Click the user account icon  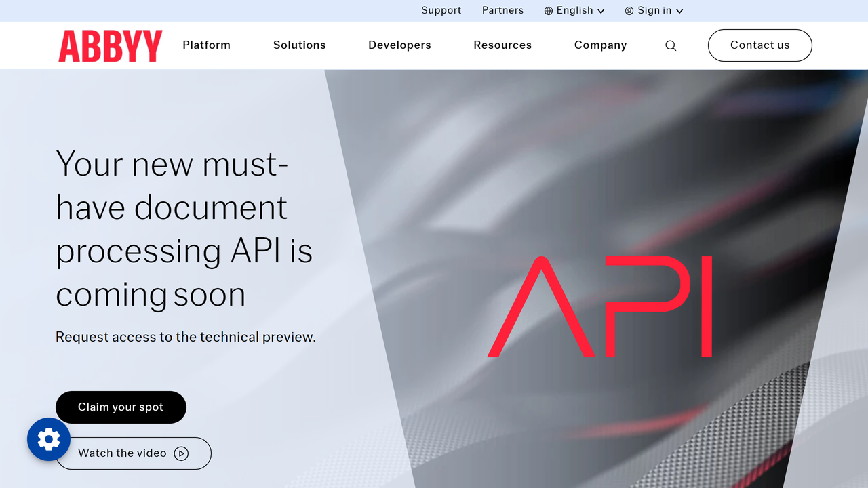pyautogui.click(x=629, y=11)
